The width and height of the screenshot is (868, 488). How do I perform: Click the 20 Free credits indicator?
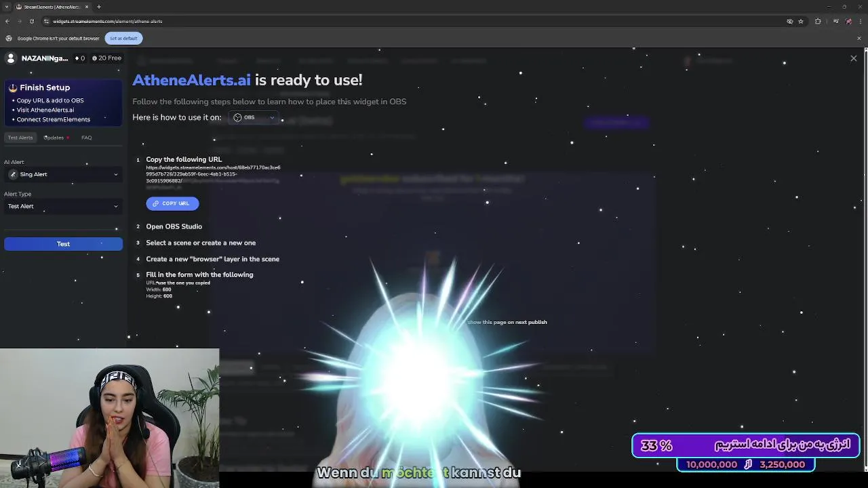pos(106,58)
